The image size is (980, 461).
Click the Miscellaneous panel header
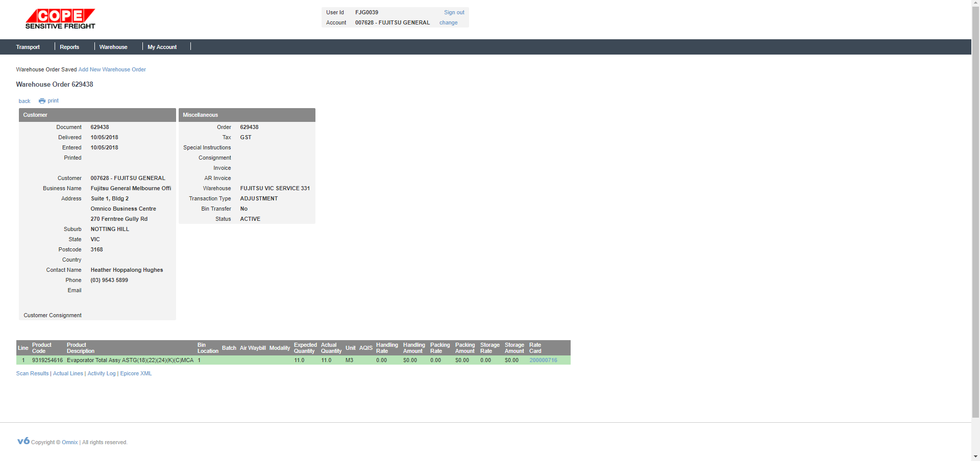(x=247, y=115)
